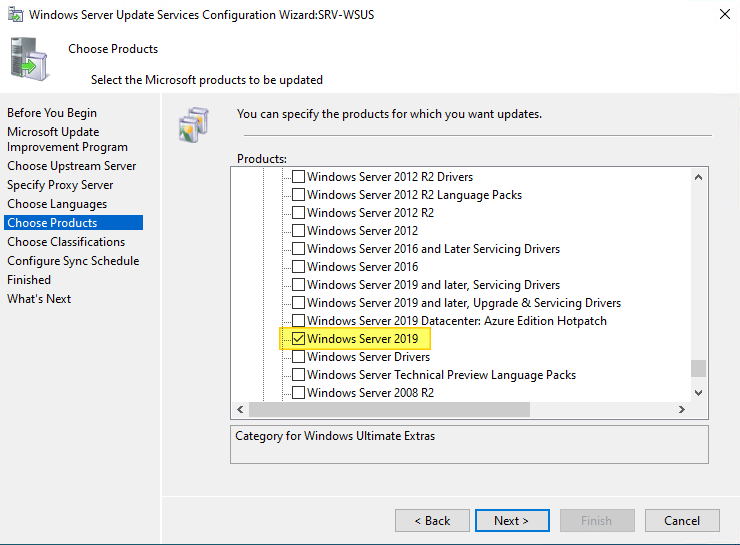Select the 'Windows Server Drivers' label text

[x=369, y=356]
